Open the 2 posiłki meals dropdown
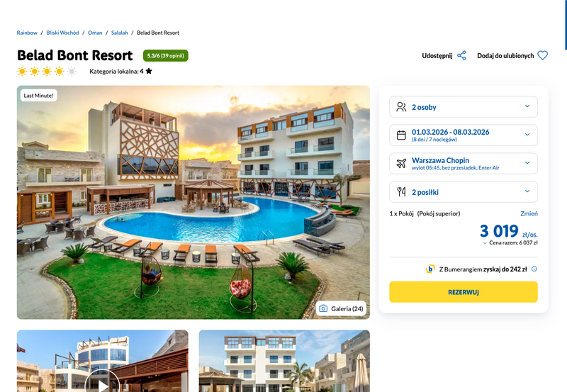 click(464, 191)
